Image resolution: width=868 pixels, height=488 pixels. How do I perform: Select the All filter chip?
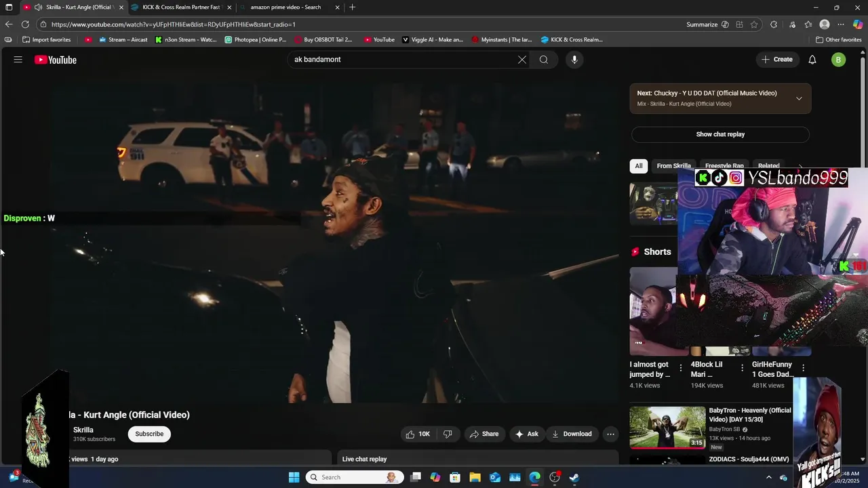(639, 166)
